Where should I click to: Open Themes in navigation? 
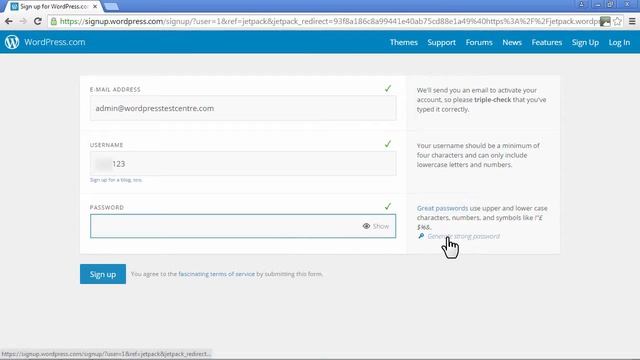[404, 42]
